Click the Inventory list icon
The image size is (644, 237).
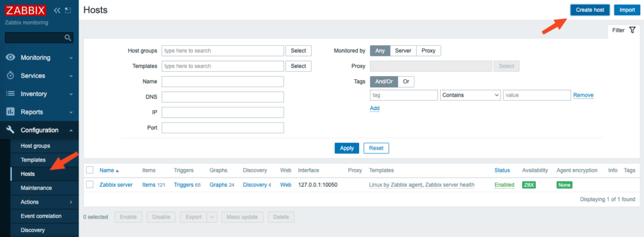point(11,94)
